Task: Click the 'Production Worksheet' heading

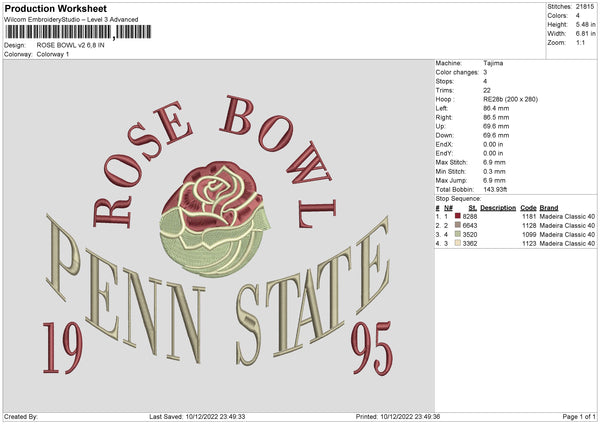Action: 56,8
